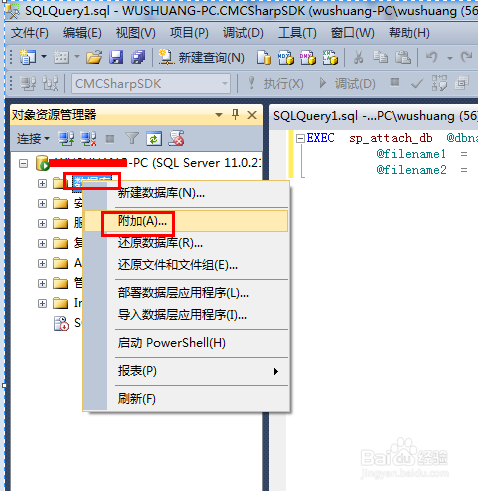The image size is (478, 491).
Task: Click the change connection icon on SQL toolbar
Action: pos(50,83)
